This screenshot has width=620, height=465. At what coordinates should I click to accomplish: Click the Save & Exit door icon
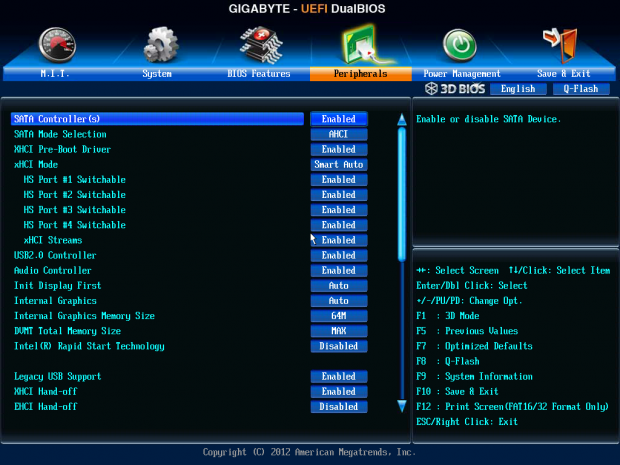[560, 45]
